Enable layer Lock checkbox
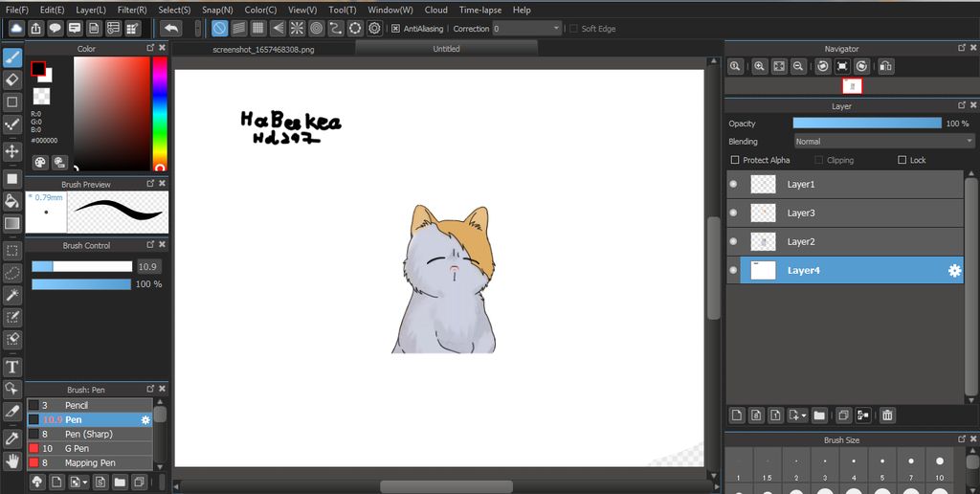Viewport: 980px width, 494px height. click(902, 160)
